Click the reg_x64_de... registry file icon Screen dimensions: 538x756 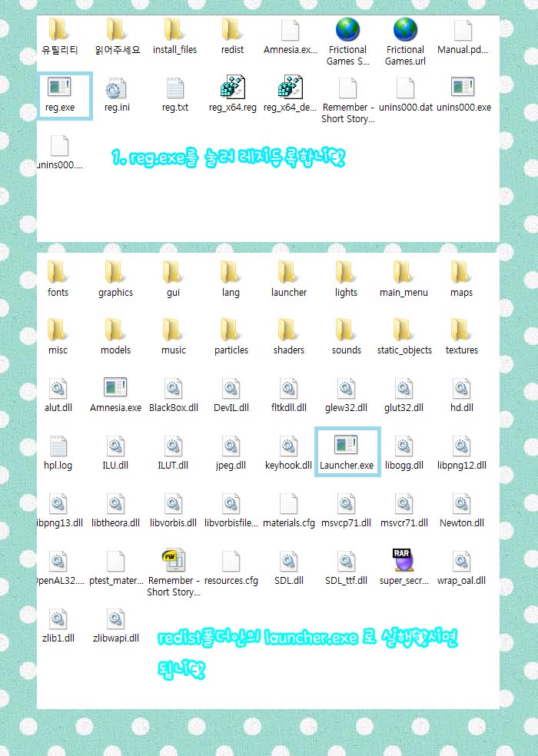click(x=290, y=88)
